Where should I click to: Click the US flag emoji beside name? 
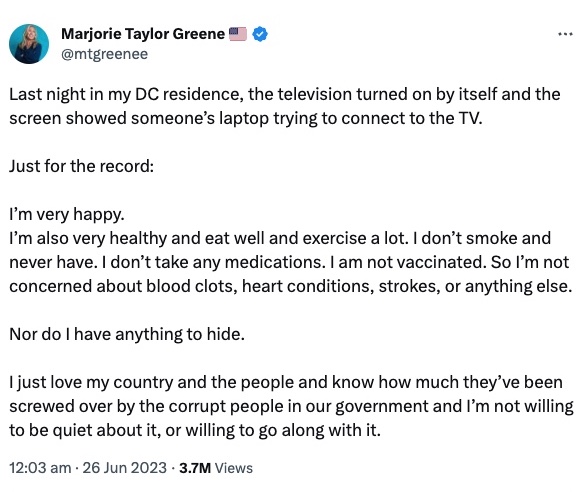click(237, 34)
